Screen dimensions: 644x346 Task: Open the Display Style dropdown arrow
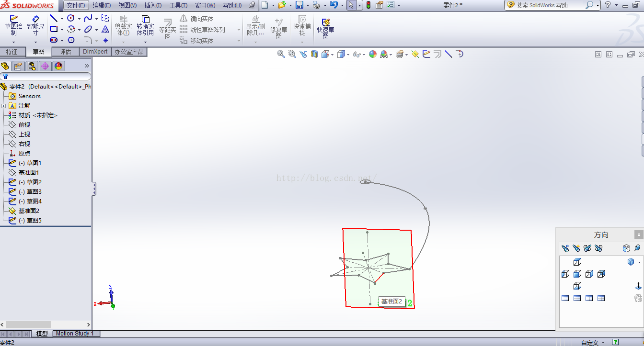(x=348, y=55)
